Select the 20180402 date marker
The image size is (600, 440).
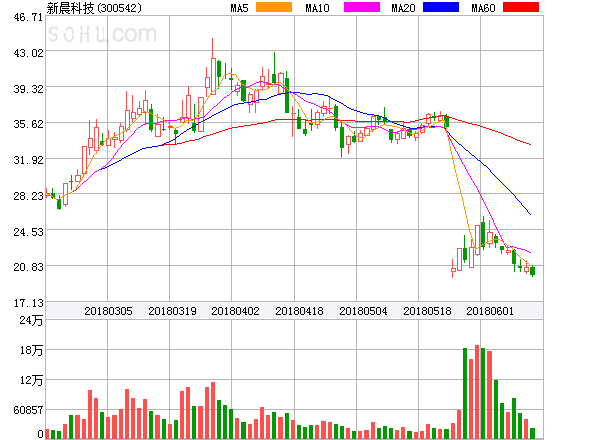click(x=235, y=311)
